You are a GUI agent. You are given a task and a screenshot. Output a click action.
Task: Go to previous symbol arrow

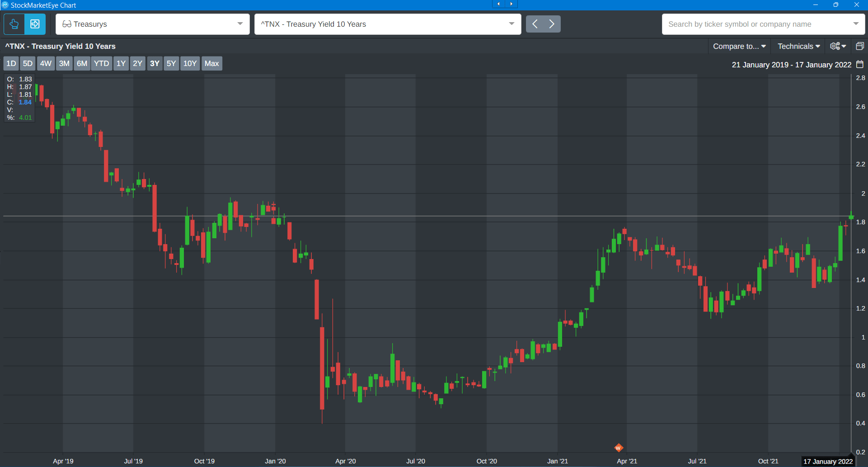[x=535, y=24]
